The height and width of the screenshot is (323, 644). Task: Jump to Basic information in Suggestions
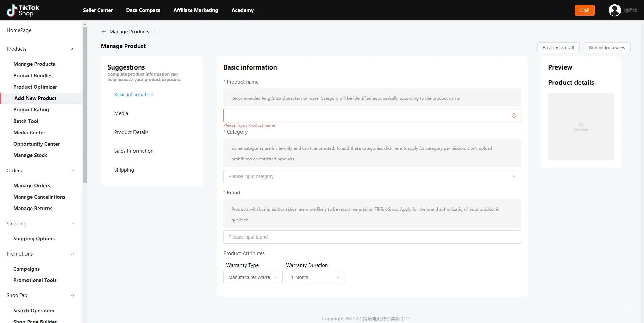(x=133, y=95)
